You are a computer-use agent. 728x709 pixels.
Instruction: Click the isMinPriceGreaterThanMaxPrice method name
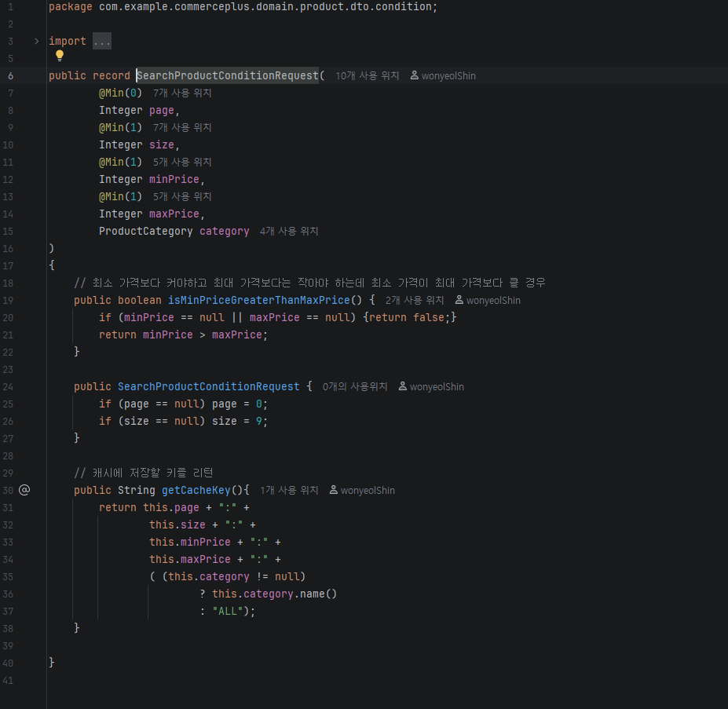click(x=258, y=301)
